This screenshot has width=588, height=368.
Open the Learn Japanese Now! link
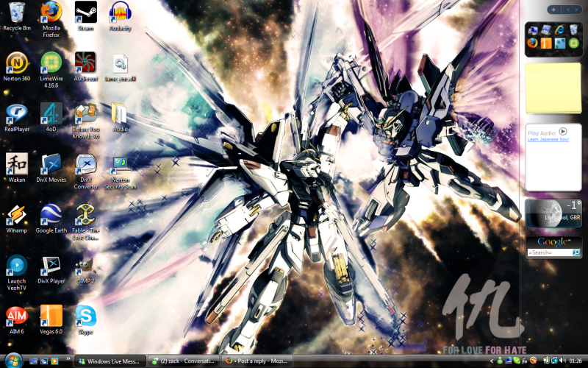548,139
